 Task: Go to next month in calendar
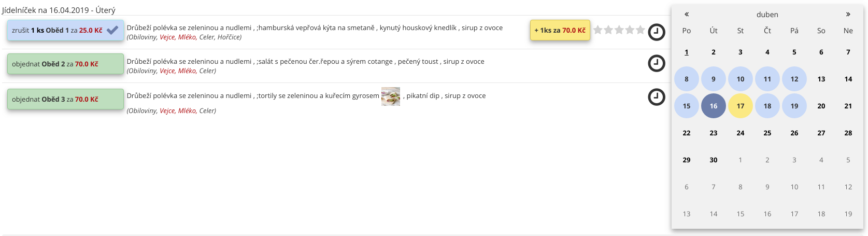tap(848, 15)
